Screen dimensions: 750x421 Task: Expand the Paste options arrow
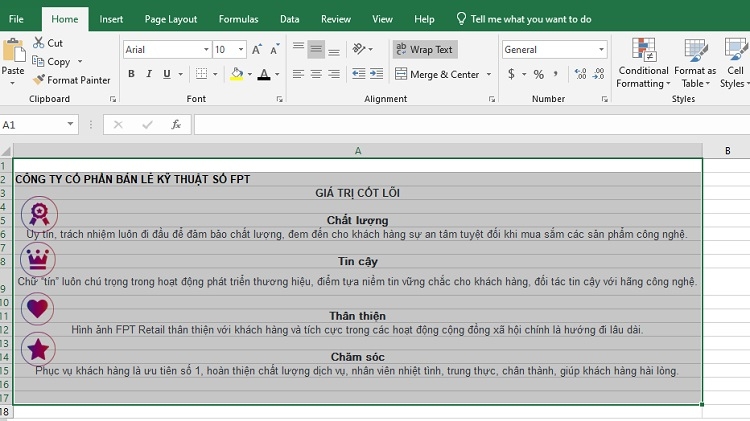12,83
